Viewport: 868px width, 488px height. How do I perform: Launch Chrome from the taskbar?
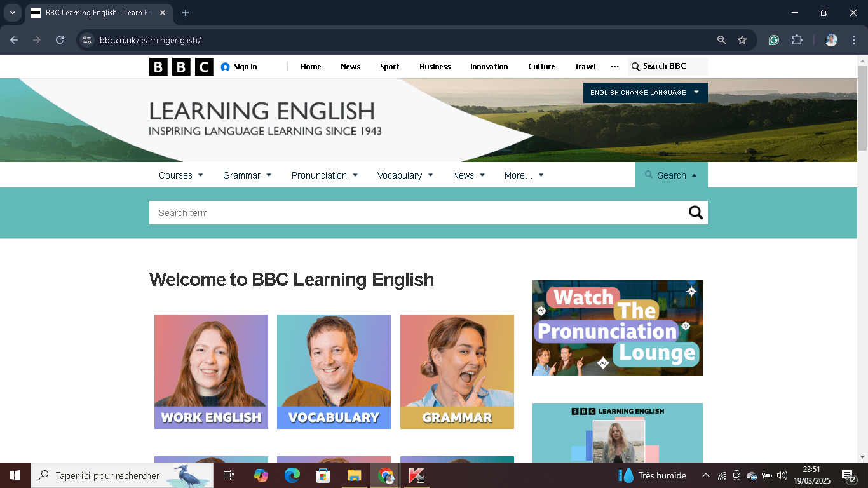coord(386,475)
